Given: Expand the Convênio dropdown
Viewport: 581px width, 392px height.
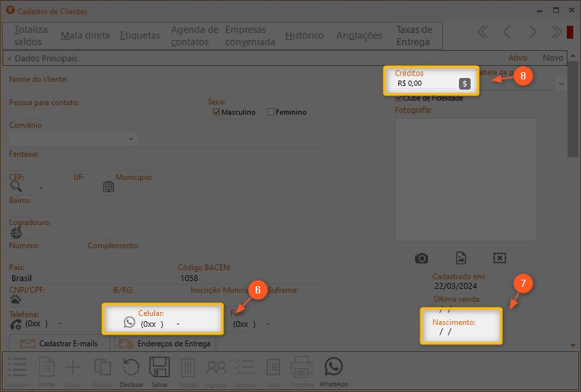Looking at the screenshot, I should [131, 139].
